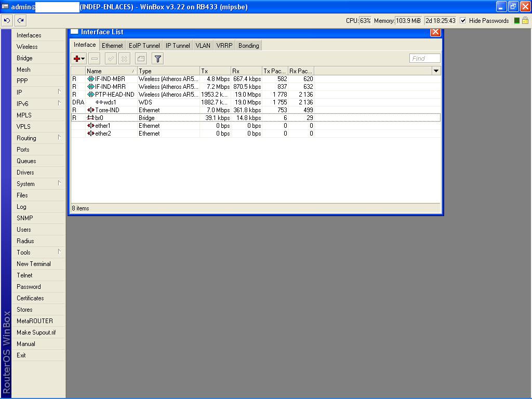Screen dimensions: 532x399
Task: Sort by the Name column header
Action: pos(111,71)
